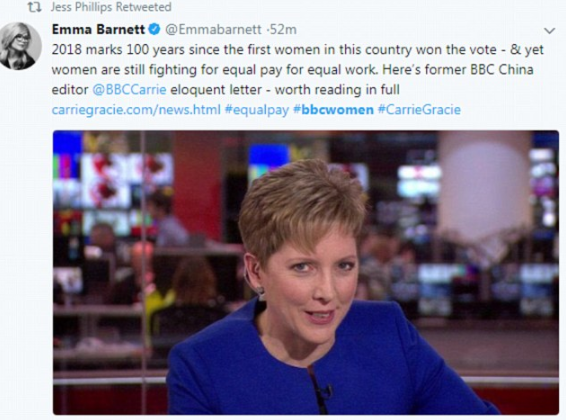This screenshot has height=420, width=566.
Task: Click the blue verified badge next to Emma Barnett
Action: [x=155, y=29]
